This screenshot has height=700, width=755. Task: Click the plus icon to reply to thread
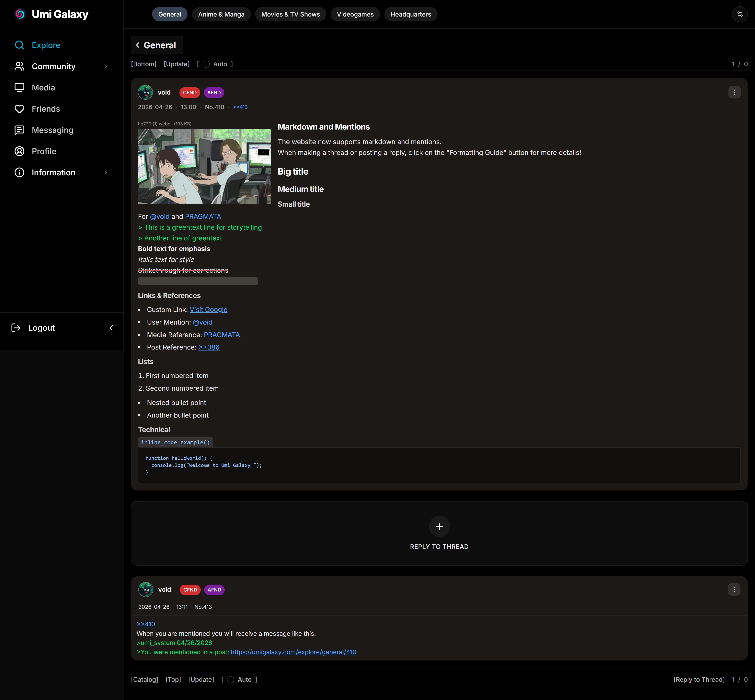(x=439, y=526)
